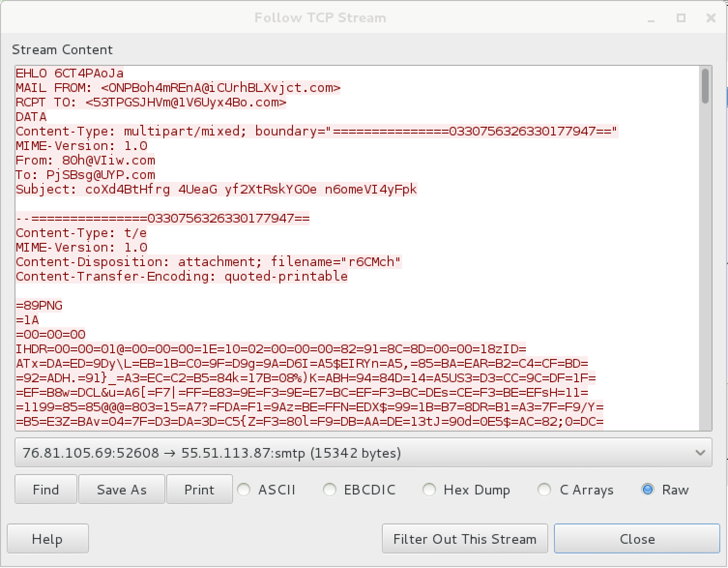
Task: Click the 'From: 80h@VIiw.com' line
Action: (86, 160)
